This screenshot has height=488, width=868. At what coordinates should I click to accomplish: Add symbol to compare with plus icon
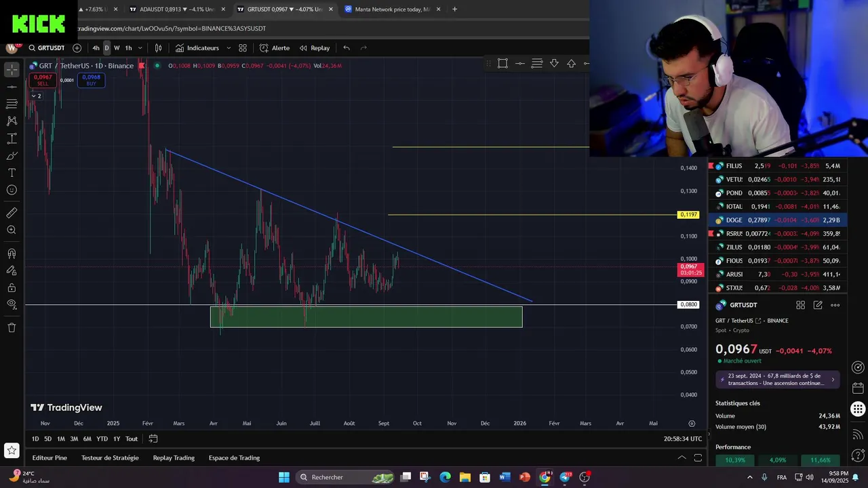77,48
